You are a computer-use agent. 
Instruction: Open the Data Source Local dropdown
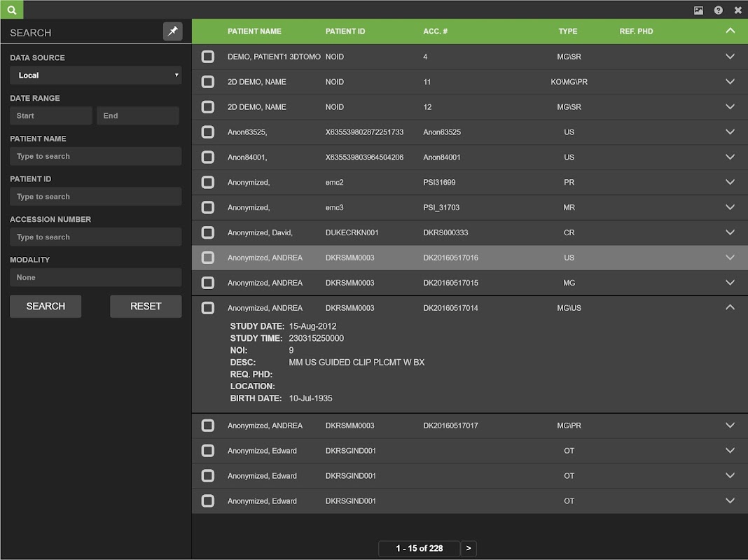pyautogui.click(x=95, y=76)
